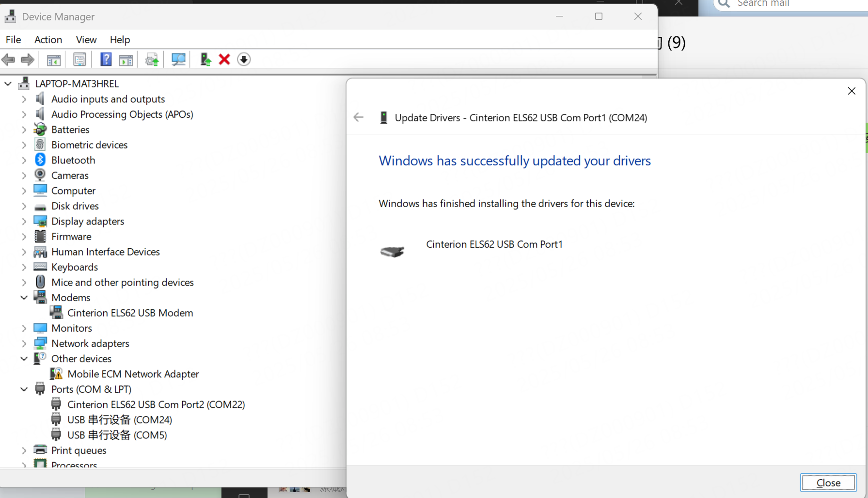
Task: Click the device icon beside Cinterion ELS62 USB Com Port1
Action: pyautogui.click(x=393, y=251)
